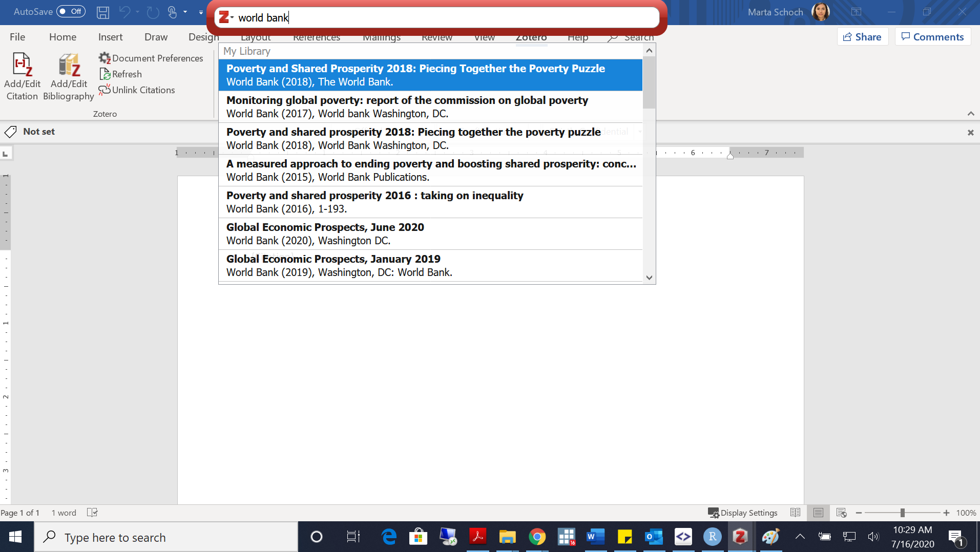Show hidden system tray icons

(800, 537)
